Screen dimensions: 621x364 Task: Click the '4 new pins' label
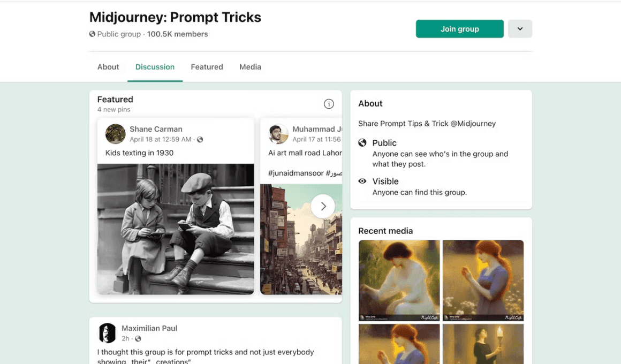[113, 110]
